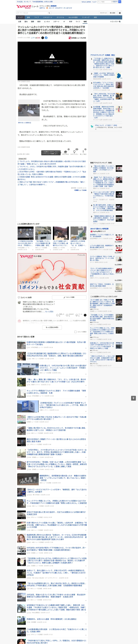Image resolution: width=138 pixels, height=644 pixels.
Task: Click the なるほど reaction on comment
Action: point(70,315)
